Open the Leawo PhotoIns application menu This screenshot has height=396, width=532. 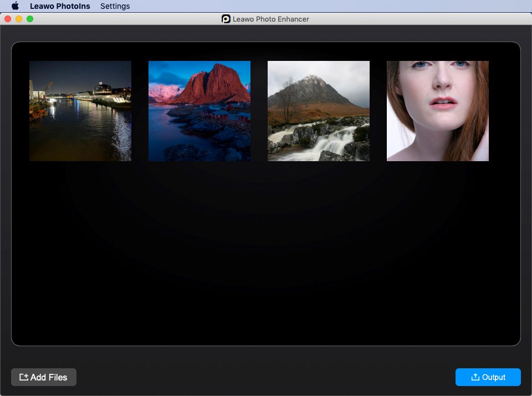tap(60, 6)
